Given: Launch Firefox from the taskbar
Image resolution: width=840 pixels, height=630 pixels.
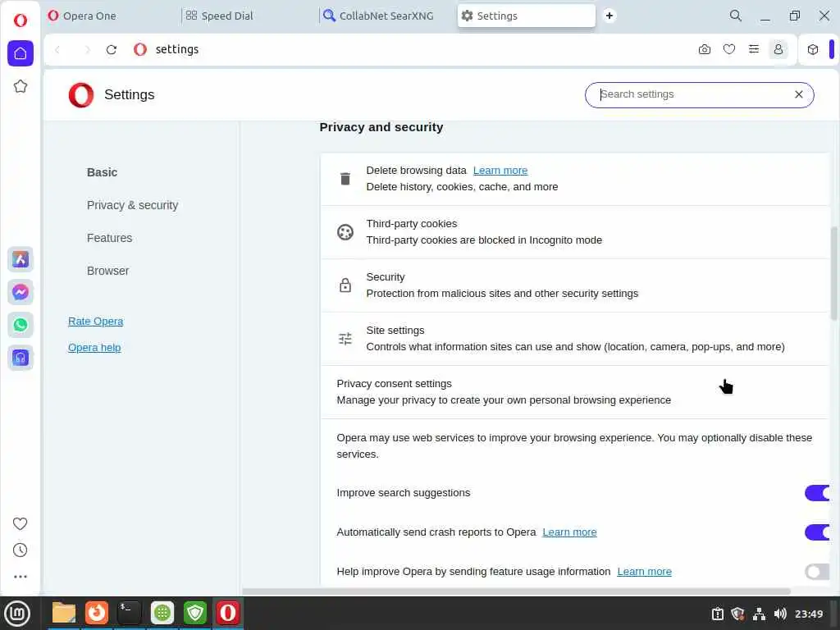Looking at the screenshot, I should tap(97, 613).
